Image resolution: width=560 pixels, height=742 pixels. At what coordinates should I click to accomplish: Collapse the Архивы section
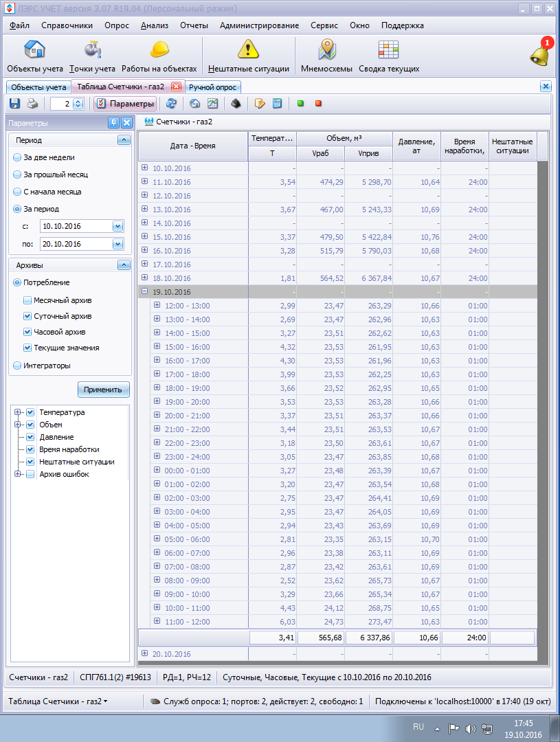124,265
